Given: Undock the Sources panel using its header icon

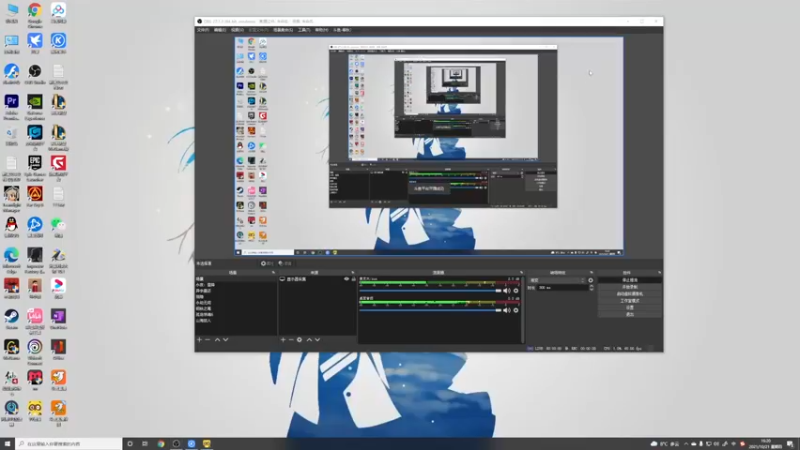Looking at the screenshot, I should (353, 272).
